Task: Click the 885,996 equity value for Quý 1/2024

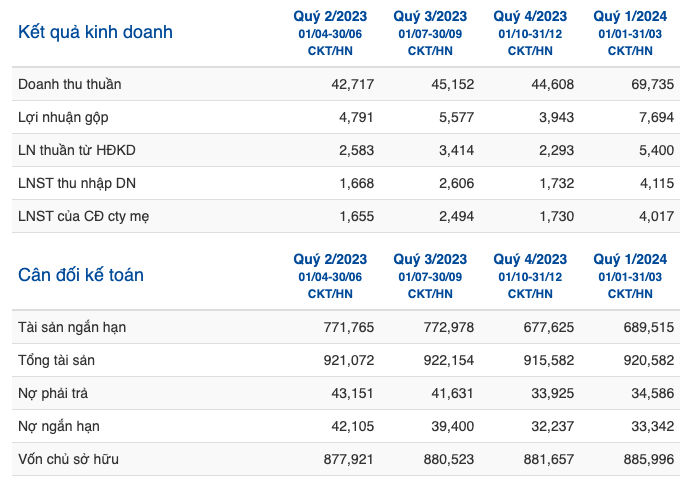Action: pos(649,460)
